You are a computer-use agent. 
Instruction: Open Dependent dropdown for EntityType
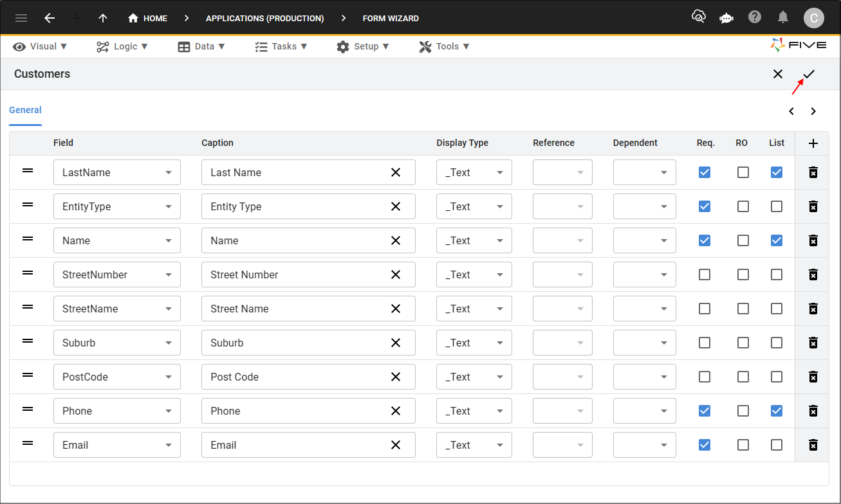pos(645,206)
